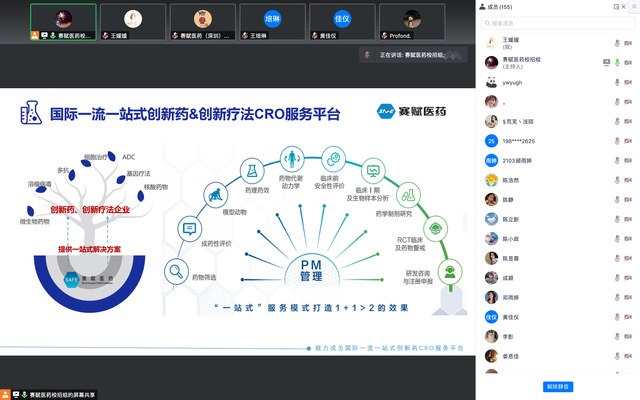Viewport: 640px width, 400px height.
Task: Click microphone icon in 陈浩然 row
Action: 617,180
